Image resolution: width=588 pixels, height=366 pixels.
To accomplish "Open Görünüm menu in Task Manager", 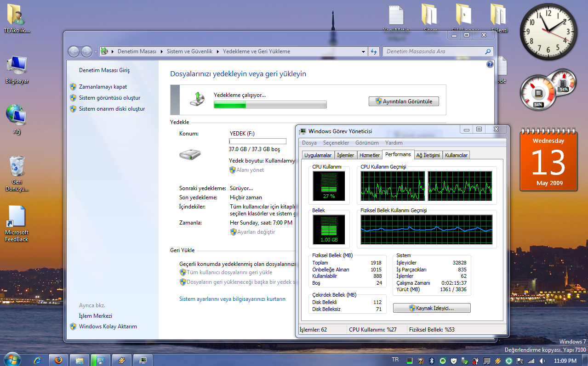I will pyautogui.click(x=367, y=143).
